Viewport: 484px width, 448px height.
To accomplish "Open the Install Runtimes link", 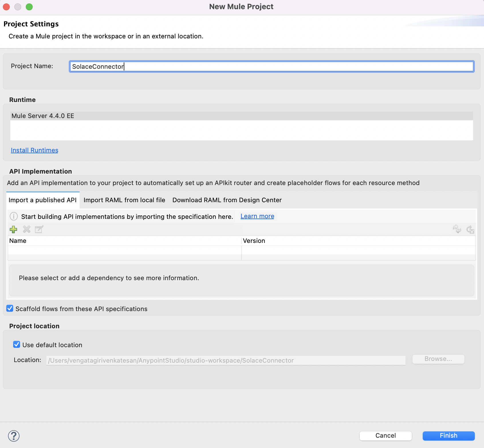I will click(x=34, y=150).
